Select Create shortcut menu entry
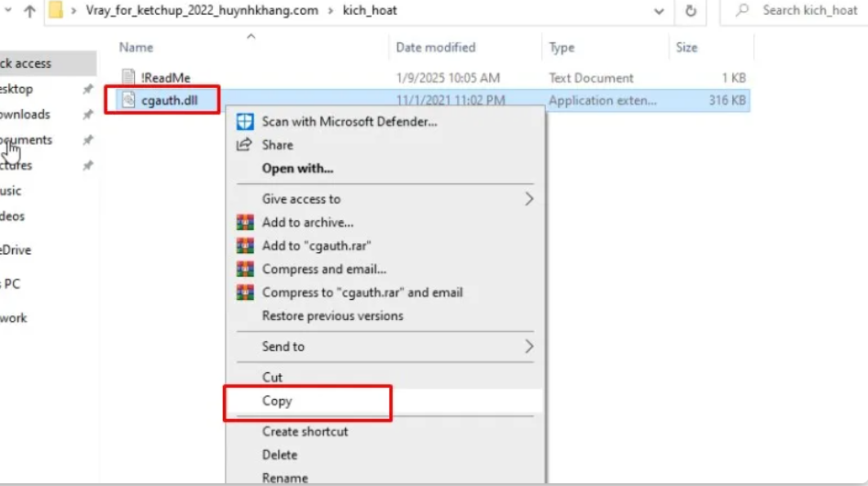Screen dimensions: 868x486 coord(305,431)
